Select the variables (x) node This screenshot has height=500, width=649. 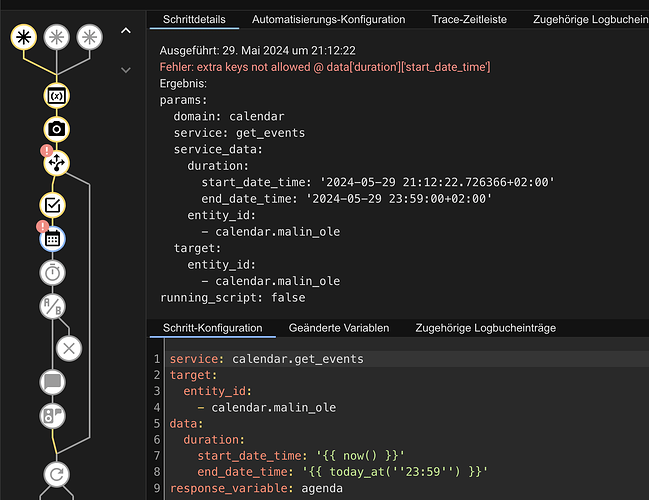57,96
